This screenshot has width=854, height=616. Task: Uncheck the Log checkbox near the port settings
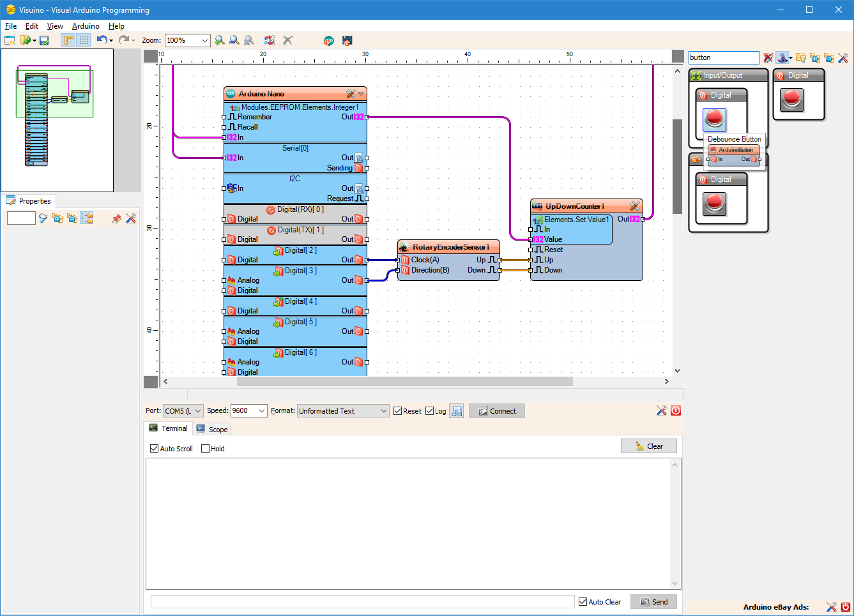pyautogui.click(x=429, y=410)
